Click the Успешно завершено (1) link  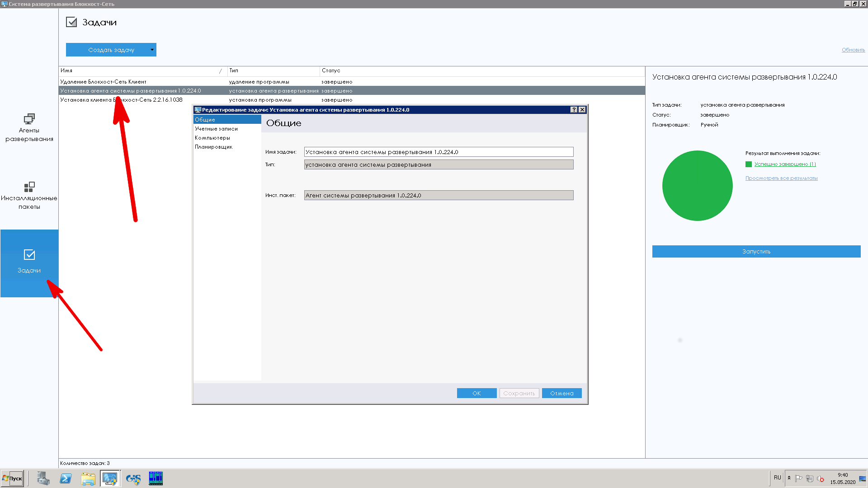coord(785,164)
